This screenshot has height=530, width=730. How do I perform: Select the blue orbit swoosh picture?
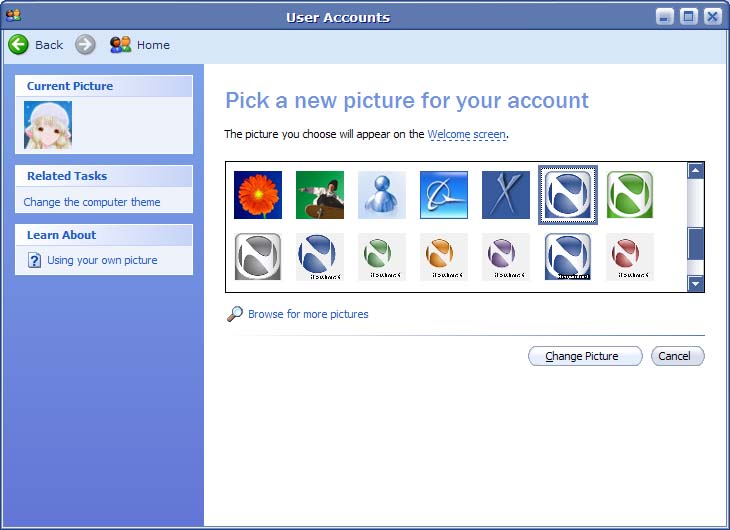[x=444, y=195]
